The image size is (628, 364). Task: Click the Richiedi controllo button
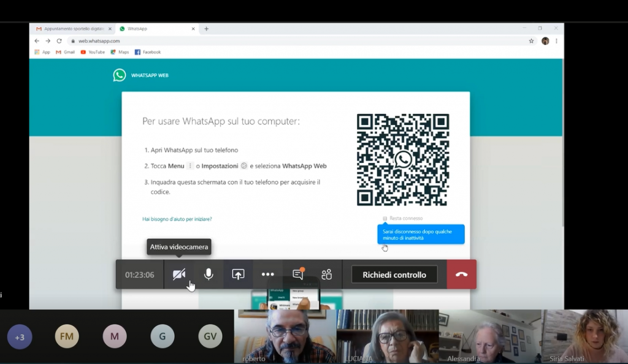(x=394, y=275)
